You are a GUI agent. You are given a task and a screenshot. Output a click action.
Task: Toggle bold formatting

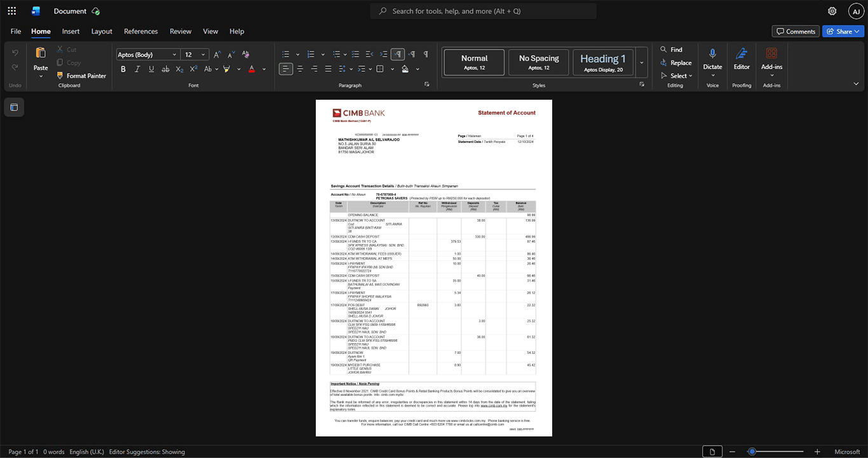[123, 69]
